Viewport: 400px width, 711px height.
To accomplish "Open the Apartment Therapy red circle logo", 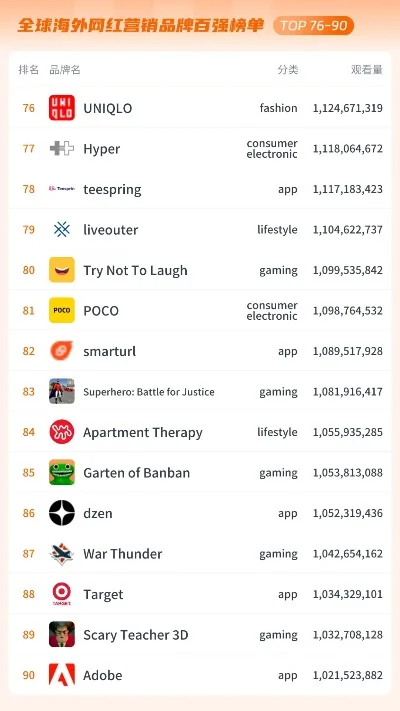I will (x=62, y=432).
